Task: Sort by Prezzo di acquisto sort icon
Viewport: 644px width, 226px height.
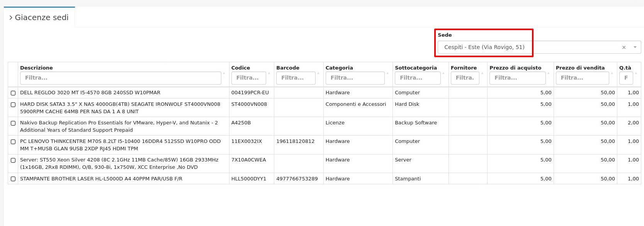Action: click(x=549, y=73)
